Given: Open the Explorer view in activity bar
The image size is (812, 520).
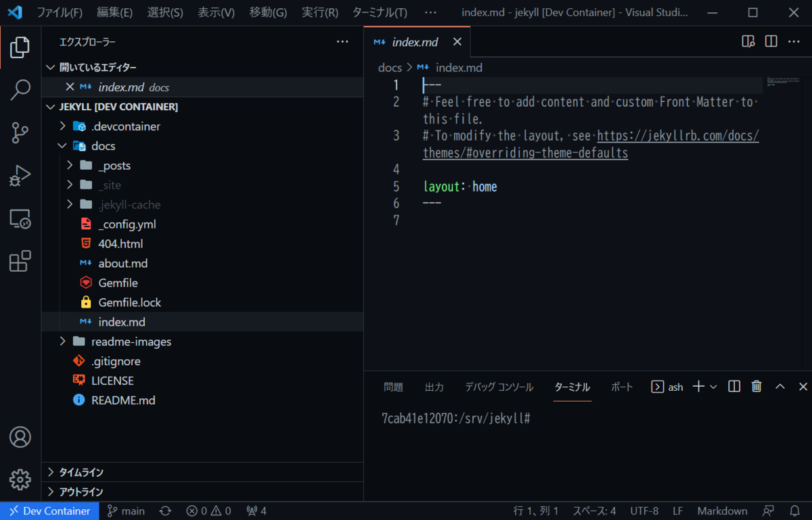Looking at the screenshot, I should click(x=20, y=47).
